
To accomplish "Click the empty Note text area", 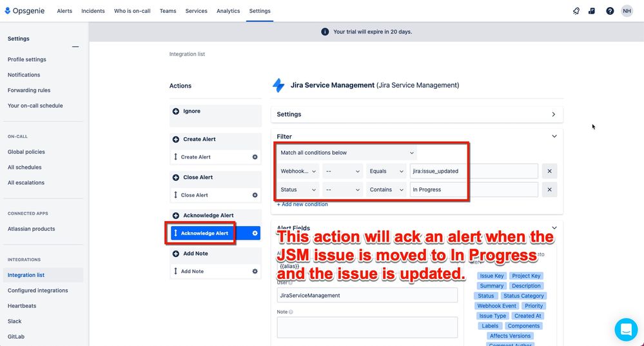I will (x=367, y=327).
